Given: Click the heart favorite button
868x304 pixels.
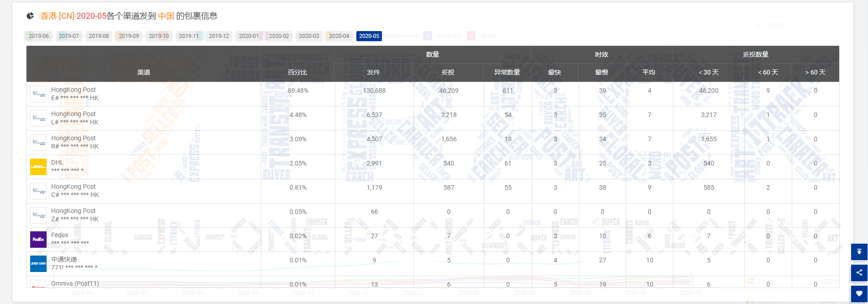Looking at the screenshot, I should [x=859, y=293].
